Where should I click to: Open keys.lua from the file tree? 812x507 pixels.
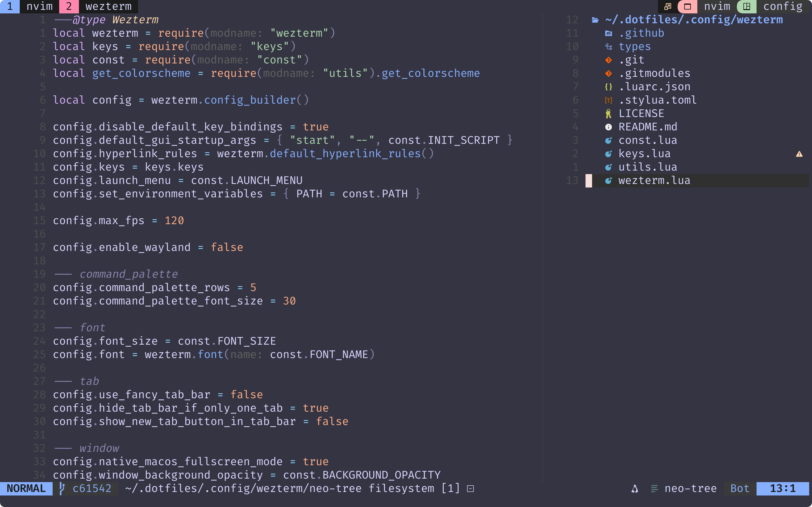[644, 154]
